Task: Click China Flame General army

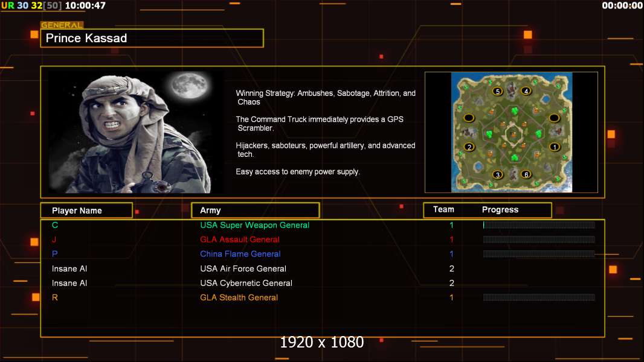Action: tap(240, 254)
